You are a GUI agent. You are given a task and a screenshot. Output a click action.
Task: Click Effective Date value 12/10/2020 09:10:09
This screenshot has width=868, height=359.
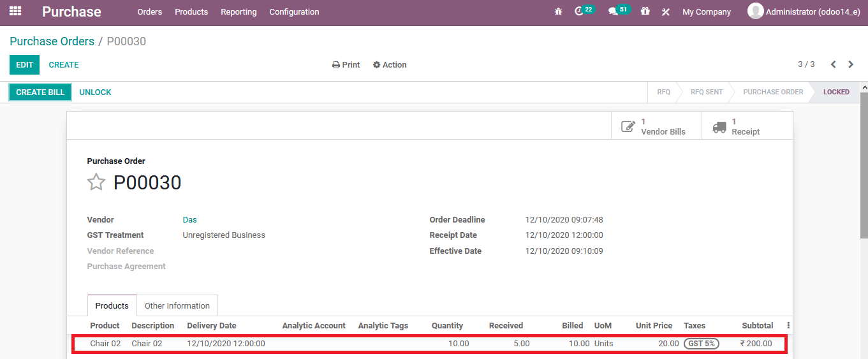(x=564, y=251)
